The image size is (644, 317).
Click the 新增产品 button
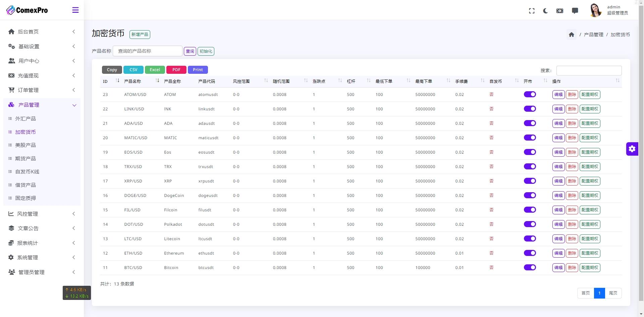(140, 35)
